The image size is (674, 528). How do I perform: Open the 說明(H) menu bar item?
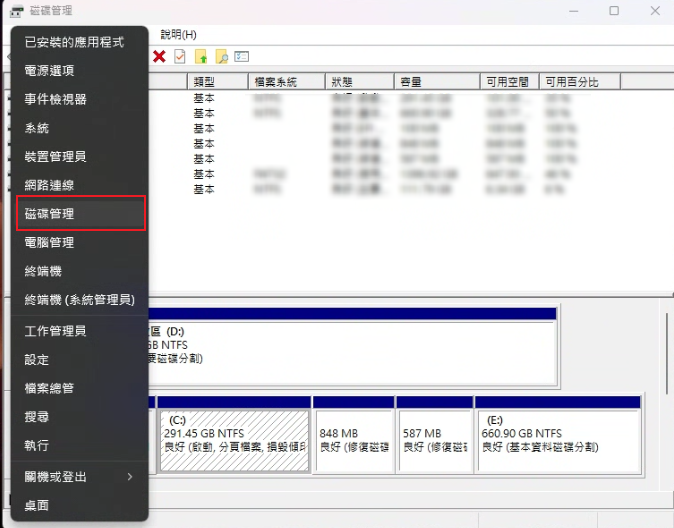[178, 34]
